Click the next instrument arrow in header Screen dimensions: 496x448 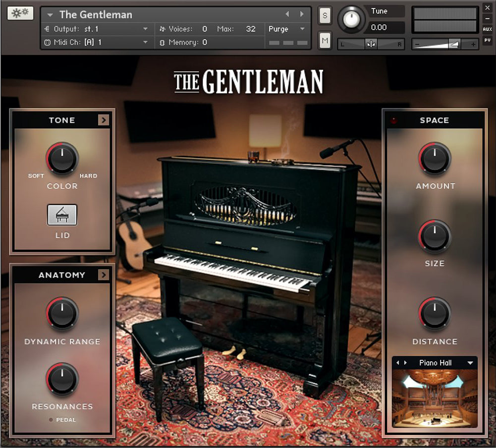[x=302, y=14]
